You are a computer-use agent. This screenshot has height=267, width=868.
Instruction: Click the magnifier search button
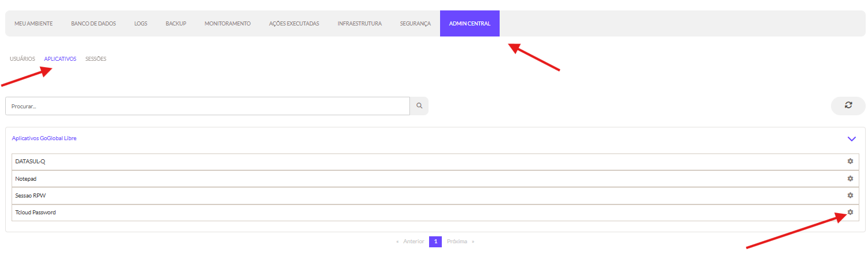pos(419,106)
